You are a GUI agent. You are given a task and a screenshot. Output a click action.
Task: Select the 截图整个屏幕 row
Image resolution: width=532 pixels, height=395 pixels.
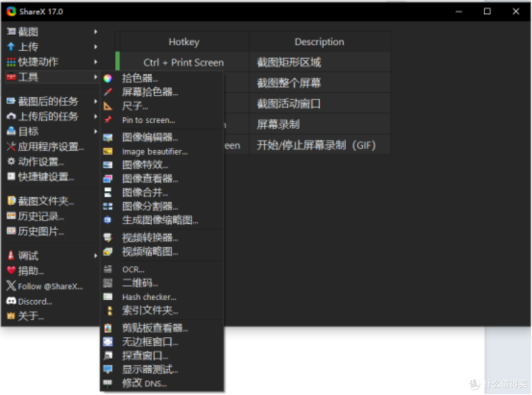tap(320, 83)
